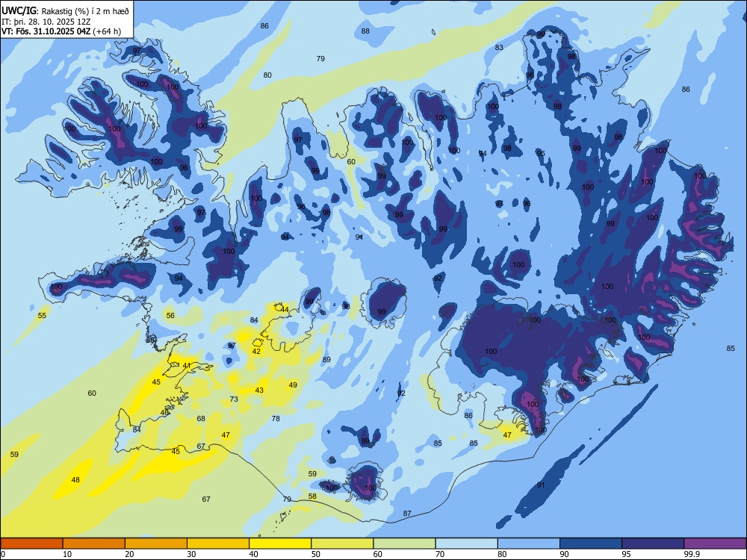Image resolution: width=747 pixels, height=560 pixels.
Task: Click the orange 10–20 legend color band
Action: [94, 544]
